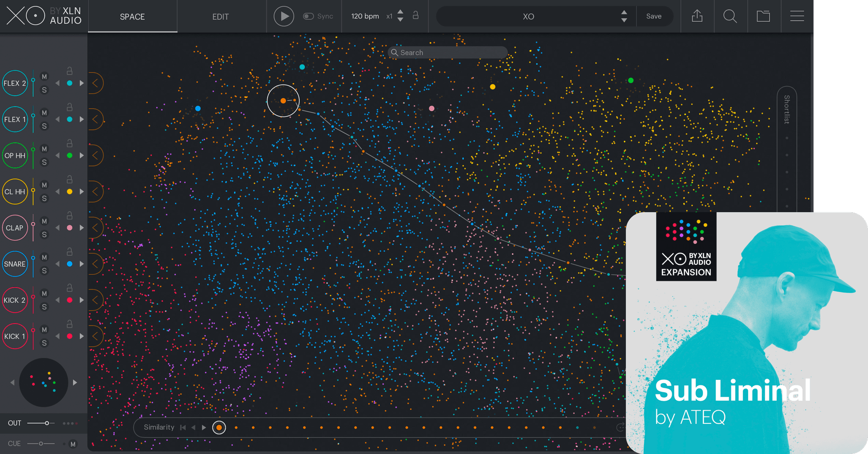
Task: Go to previous kit combination arrow
Action: point(12,383)
